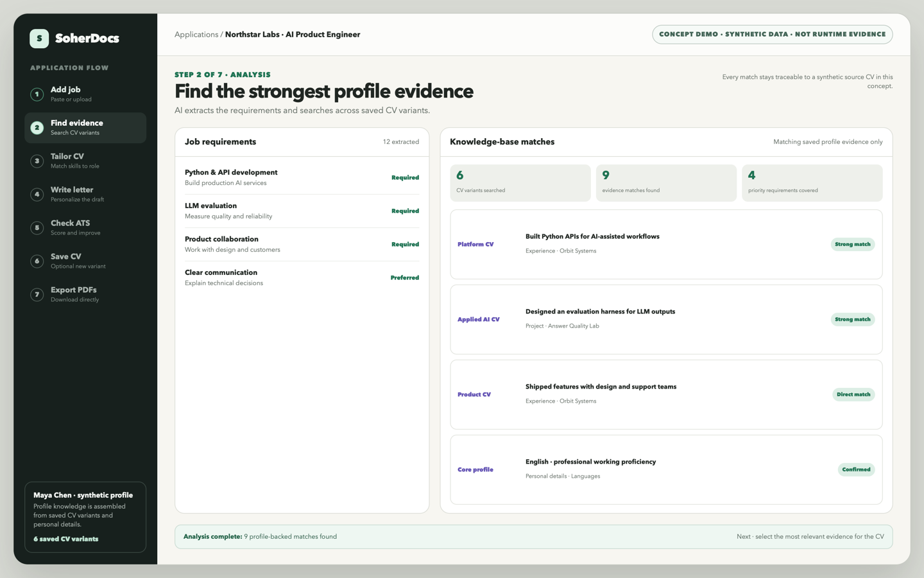Image resolution: width=924 pixels, height=578 pixels.
Task: Click the Preferred tag on Clear communication
Action: pyautogui.click(x=405, y=278)
